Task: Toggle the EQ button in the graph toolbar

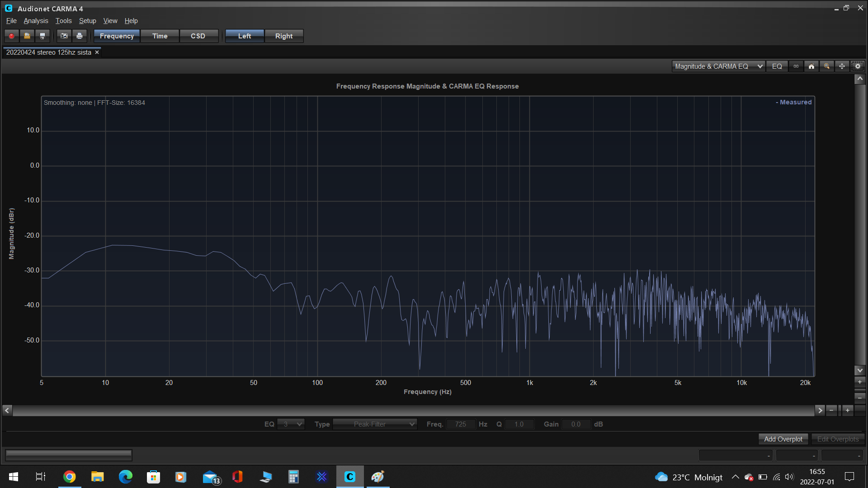Action: click(x=777, y=66)
